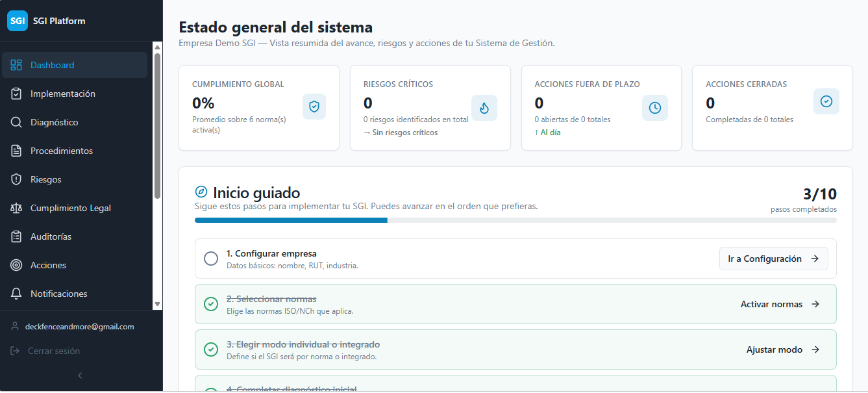Click the Cerrar sesión logout icon
868x393 pixels.
point(15,351)
